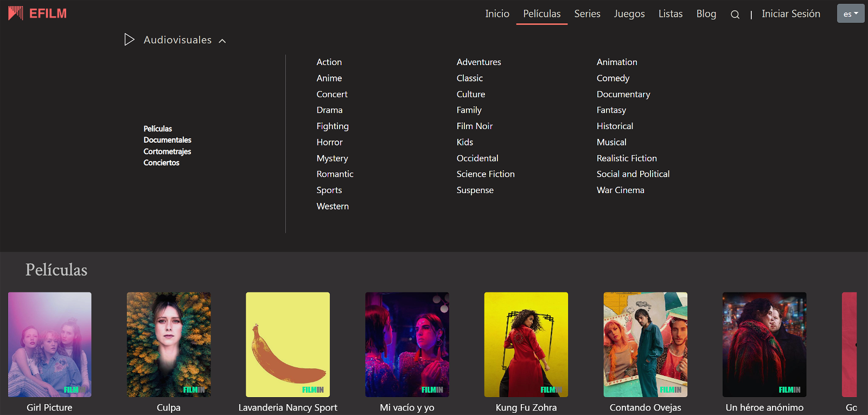The image size is (868, 415).
Task: Click the Girl Picture title text
Action: (49, 407)
